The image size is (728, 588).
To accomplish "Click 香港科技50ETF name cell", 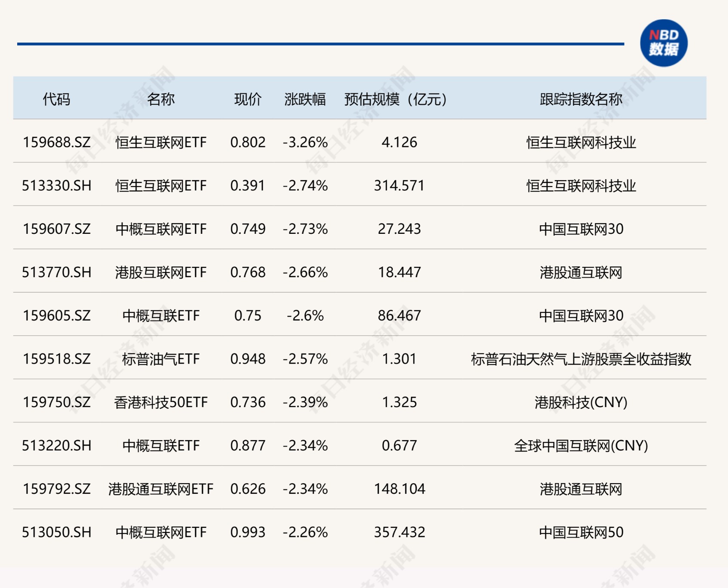I will (x=161, y=402).
